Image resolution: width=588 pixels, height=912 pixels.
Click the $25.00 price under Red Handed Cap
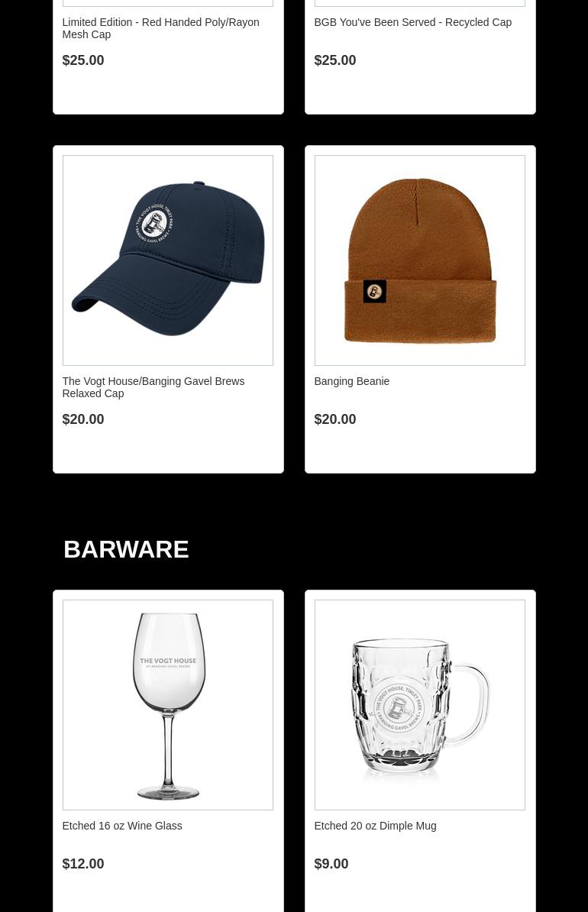tap(82, 60)
